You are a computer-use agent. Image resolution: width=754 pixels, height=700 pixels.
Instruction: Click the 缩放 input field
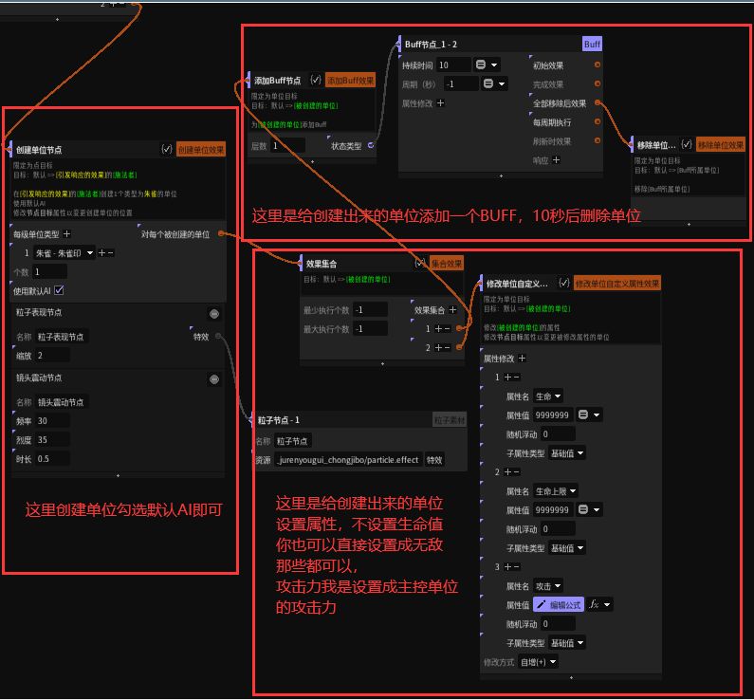pos(52,356)
